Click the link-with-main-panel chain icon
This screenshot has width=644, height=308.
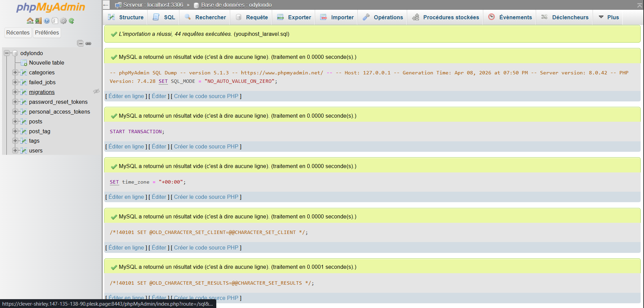tap(88, 44)
